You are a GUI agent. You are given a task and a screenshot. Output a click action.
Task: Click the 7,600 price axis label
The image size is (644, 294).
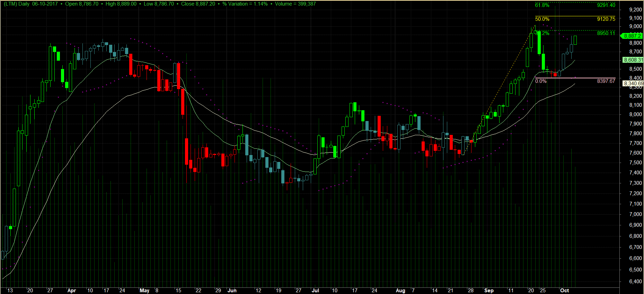pos(636,153)
